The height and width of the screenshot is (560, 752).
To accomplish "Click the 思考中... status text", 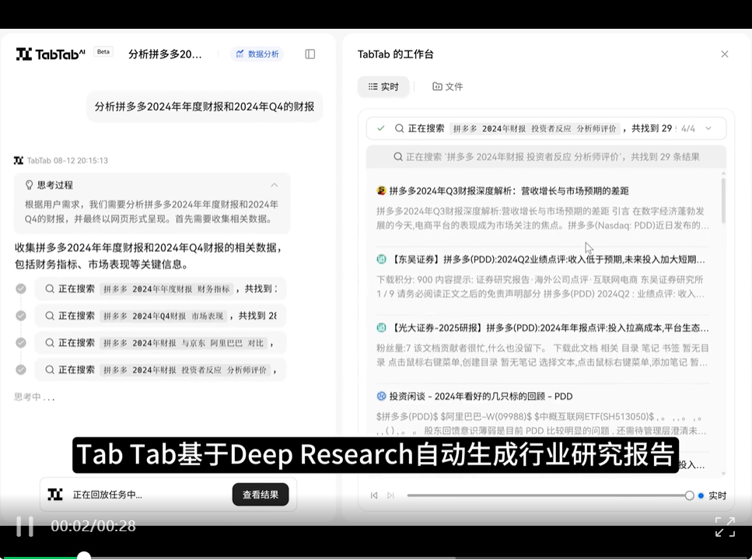I will coord(34,397).
